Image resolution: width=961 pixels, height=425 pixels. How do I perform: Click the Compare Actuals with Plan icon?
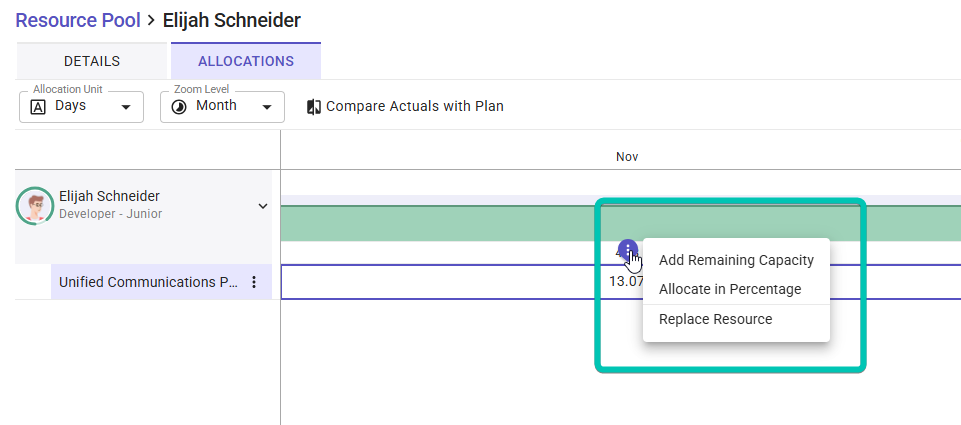point(314,106)
